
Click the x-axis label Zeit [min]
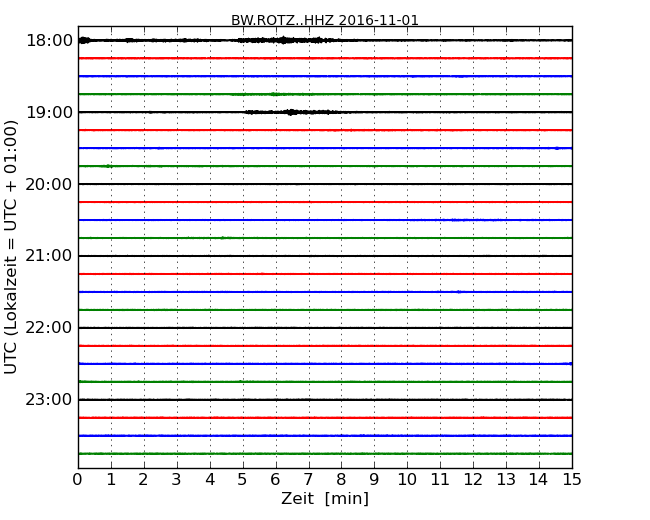tap(325, 498)
